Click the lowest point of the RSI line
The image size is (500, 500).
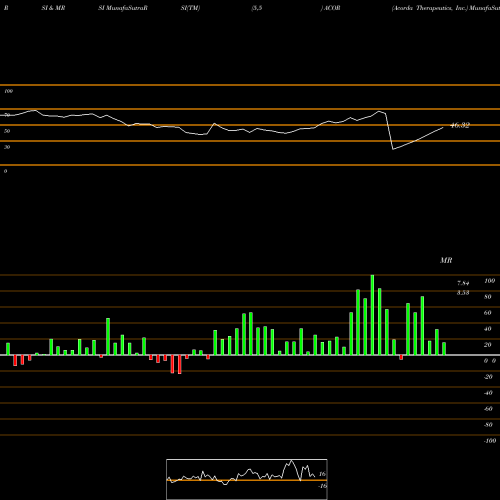393,149
